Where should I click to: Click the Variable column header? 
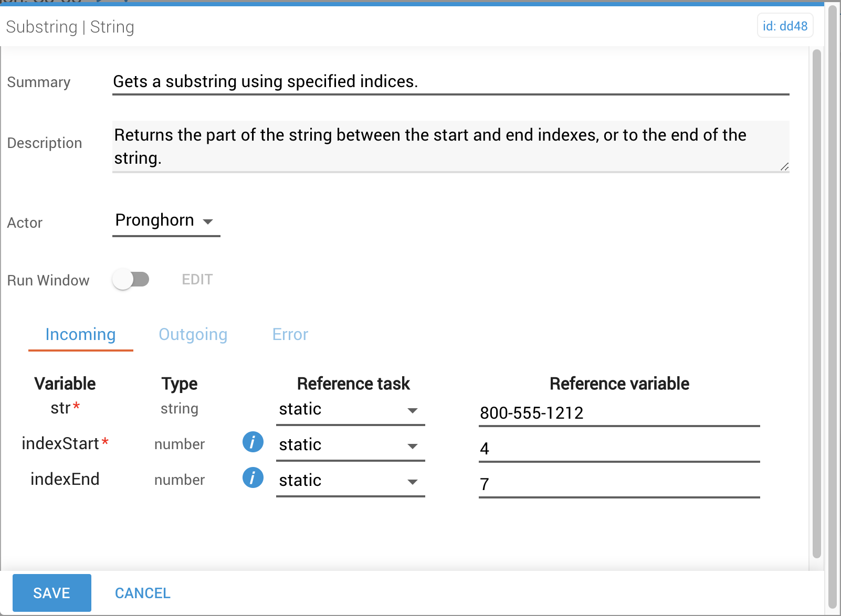(x=65, y=384)
